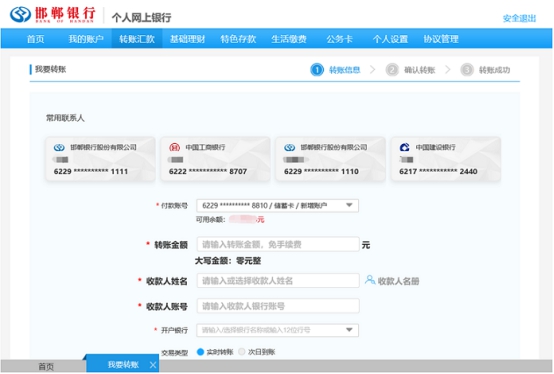Close the 我要转账 tab
The image size is (554, 374).
tap(153, 365)
